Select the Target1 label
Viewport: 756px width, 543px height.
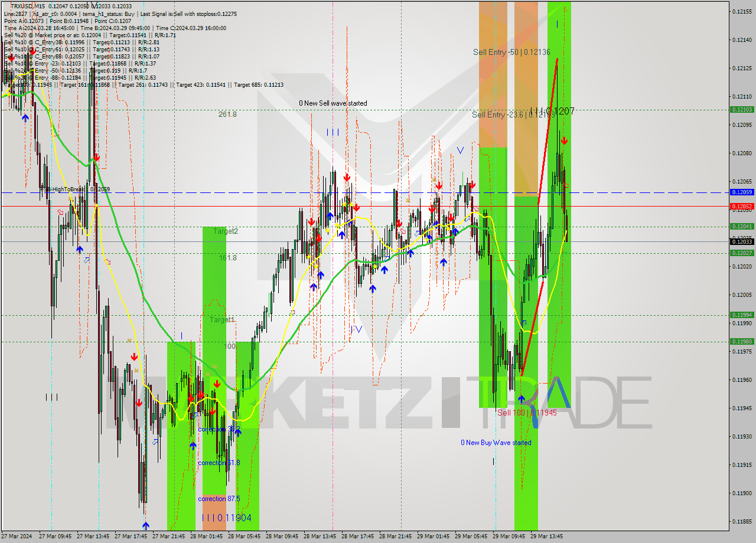[222, 320]
